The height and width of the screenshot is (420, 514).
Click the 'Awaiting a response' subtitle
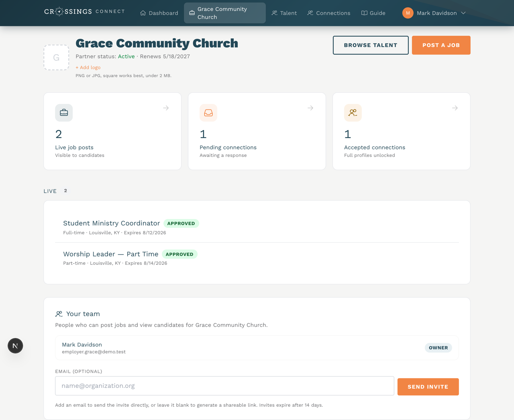pos(223,155)
